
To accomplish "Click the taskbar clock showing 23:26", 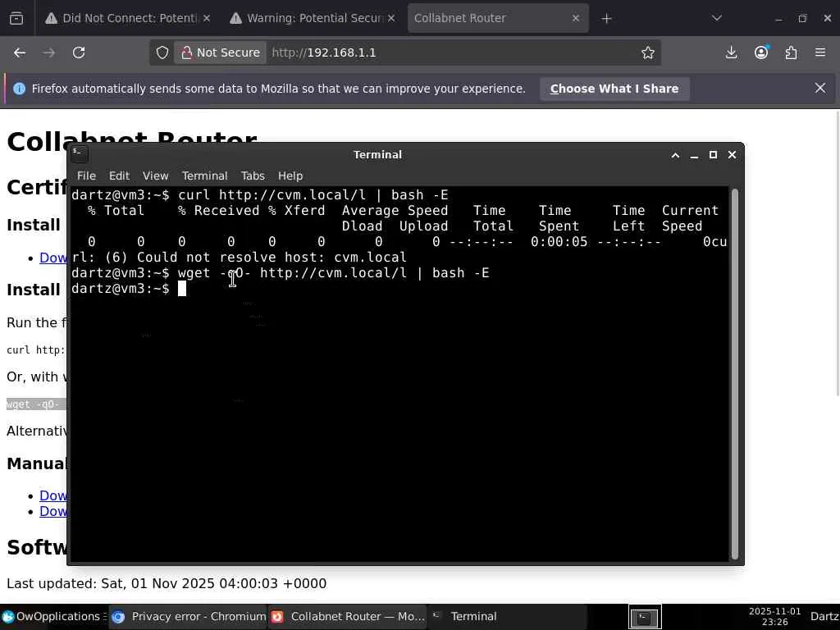I will coord(774,617).
